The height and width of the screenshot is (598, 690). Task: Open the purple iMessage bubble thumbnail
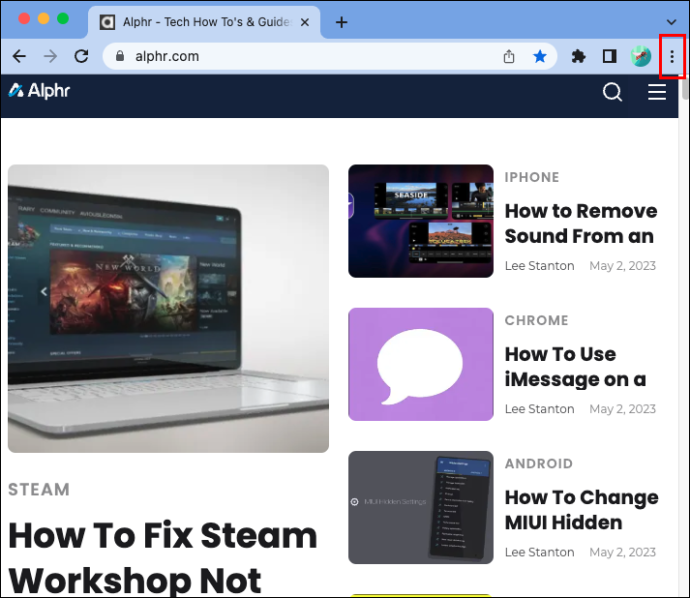coord(421,364)
